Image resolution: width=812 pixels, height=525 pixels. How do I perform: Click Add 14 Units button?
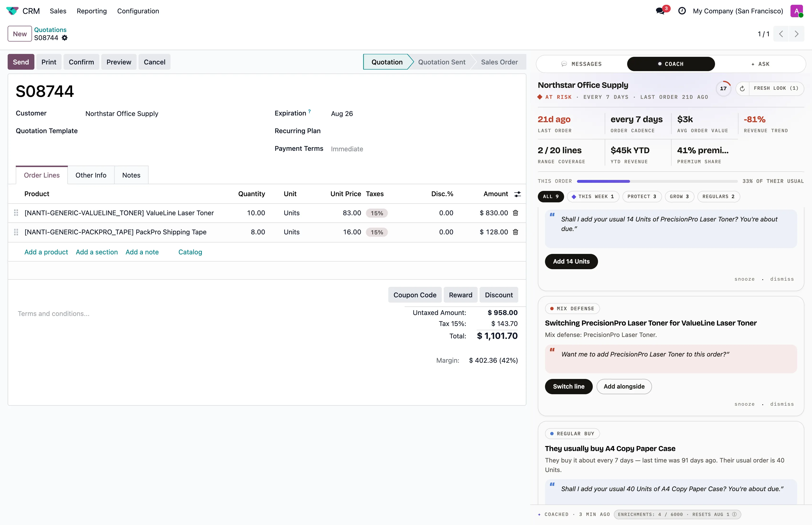(x=571, y=262)
